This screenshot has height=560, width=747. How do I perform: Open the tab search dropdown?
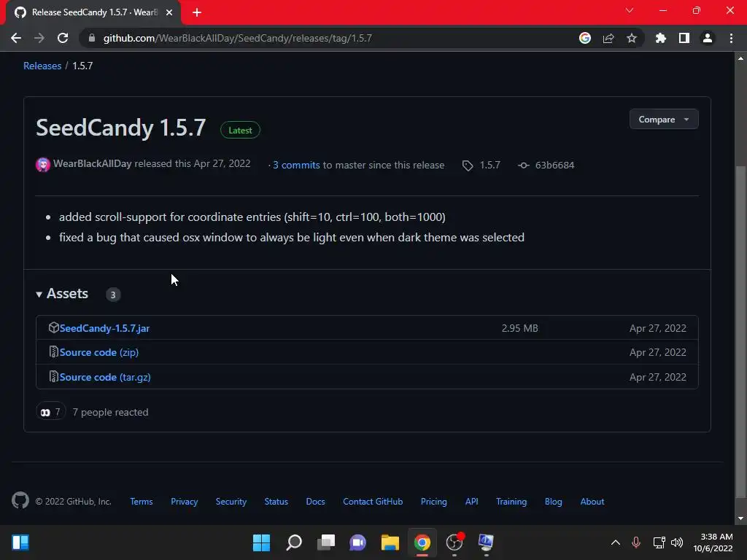[630, 10]
